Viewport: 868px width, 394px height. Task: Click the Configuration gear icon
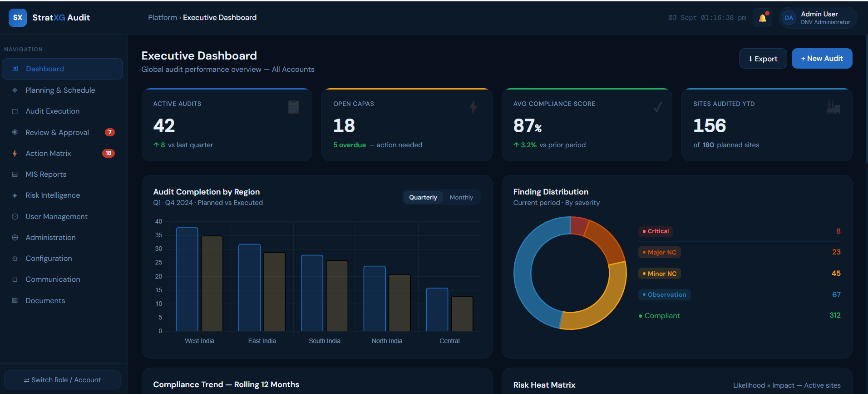[x=15, y=259]
